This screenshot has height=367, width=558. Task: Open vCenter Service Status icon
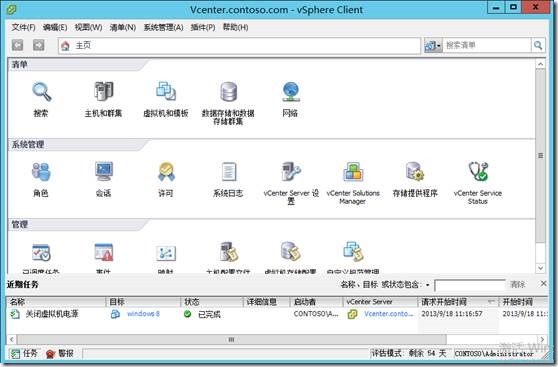point(478,171)
